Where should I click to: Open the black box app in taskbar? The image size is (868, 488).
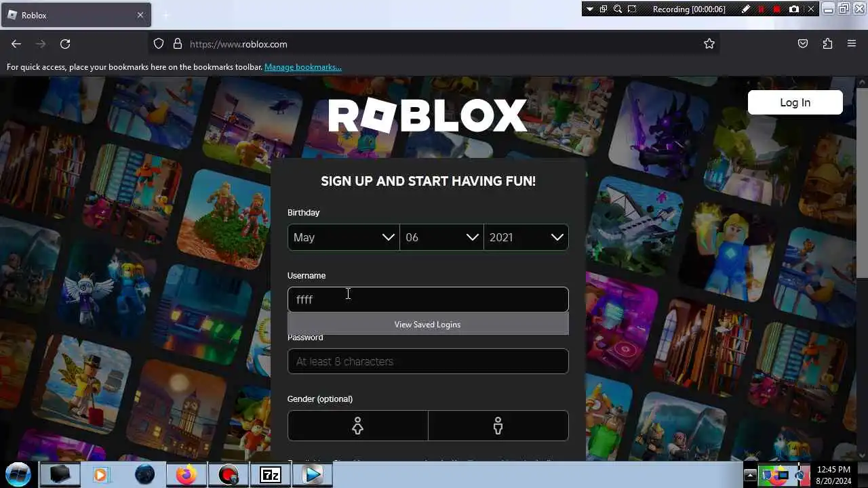pos(60,475)
